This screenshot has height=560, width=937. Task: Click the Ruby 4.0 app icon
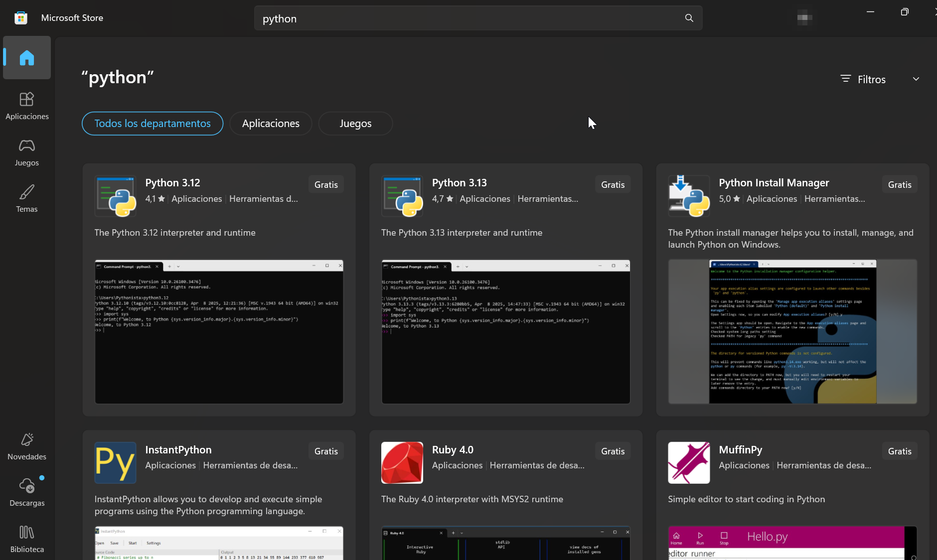pyautogui.click(x=402, y=463)
